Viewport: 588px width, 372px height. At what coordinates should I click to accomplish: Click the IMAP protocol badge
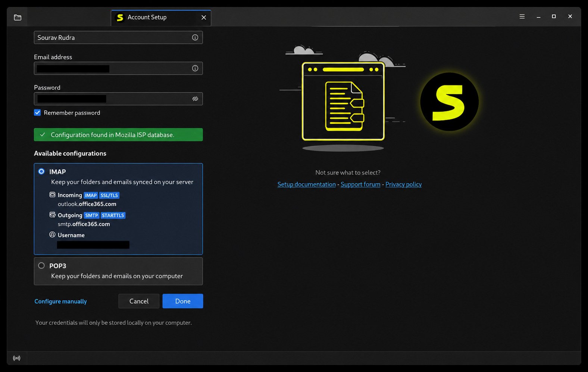pyautogui.click(x=91, y=195)
